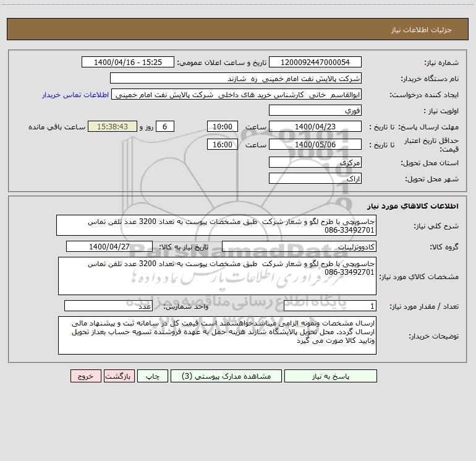Viewport: 476px width, 461px height.
Task: Click the خروج exit button
Action: tap(85, 376)
